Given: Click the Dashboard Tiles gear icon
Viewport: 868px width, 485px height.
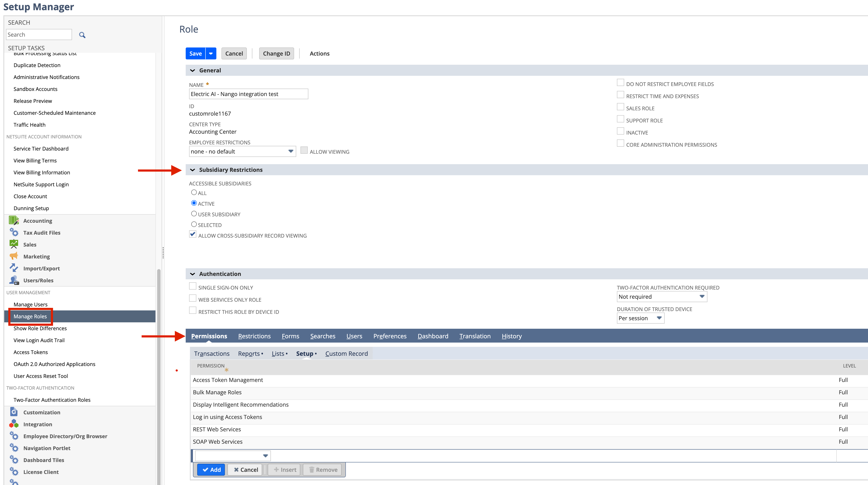Looking at the screenshot, I should pos(14,460).
